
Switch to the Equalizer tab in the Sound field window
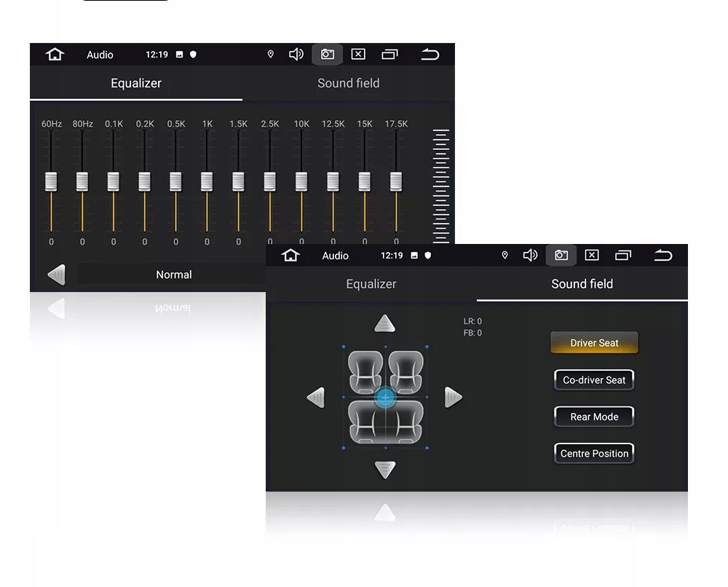(371, 284)
